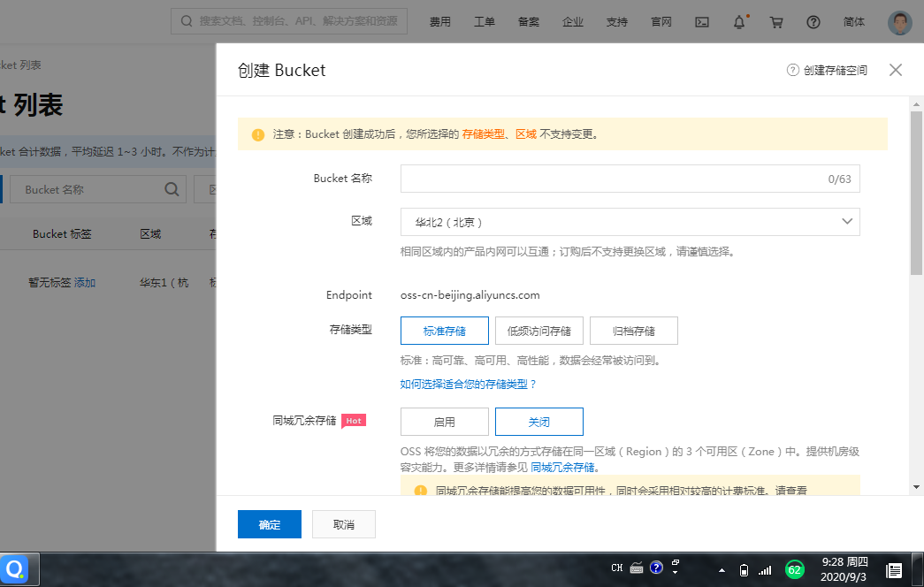Viewport: 924px width, 587px height.
Task: Open the 企业 menu
Action: point(573,22)
